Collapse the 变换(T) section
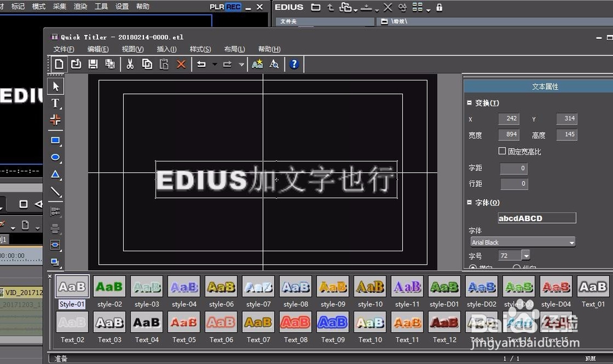613x364 pixels. tap(469, 103)
